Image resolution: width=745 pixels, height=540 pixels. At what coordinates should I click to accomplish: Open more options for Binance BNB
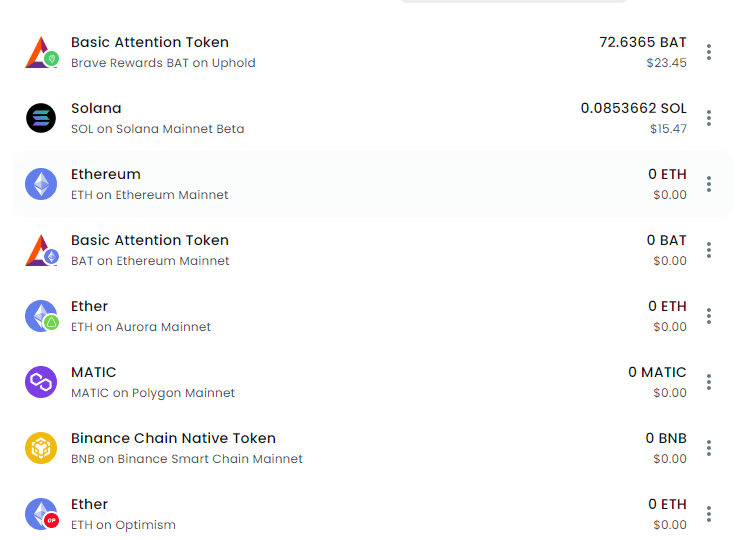709,448
